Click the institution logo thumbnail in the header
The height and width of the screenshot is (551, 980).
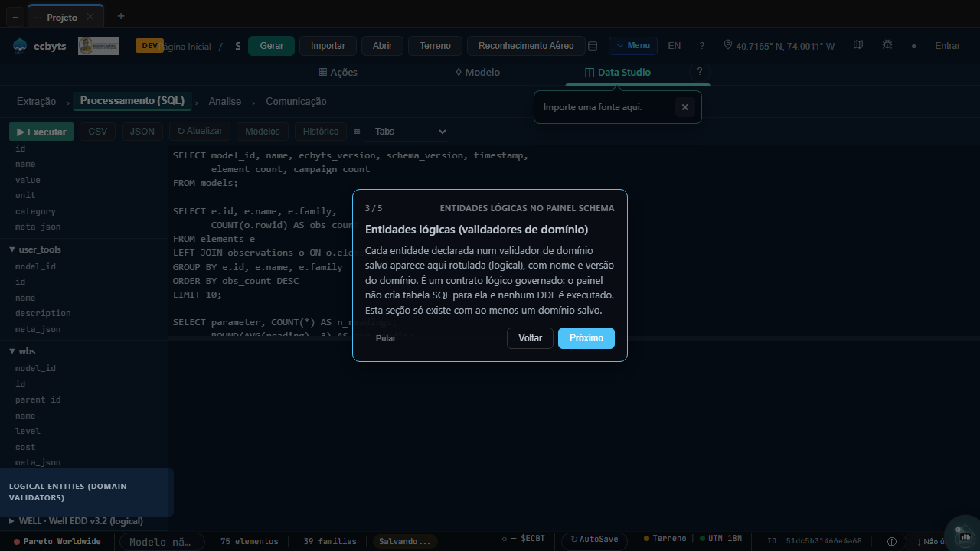(99, 46)
